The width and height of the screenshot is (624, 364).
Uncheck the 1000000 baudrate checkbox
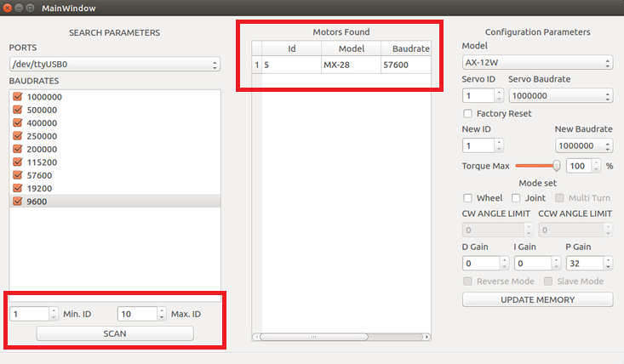pyautogui.click(x=19, y=97)
